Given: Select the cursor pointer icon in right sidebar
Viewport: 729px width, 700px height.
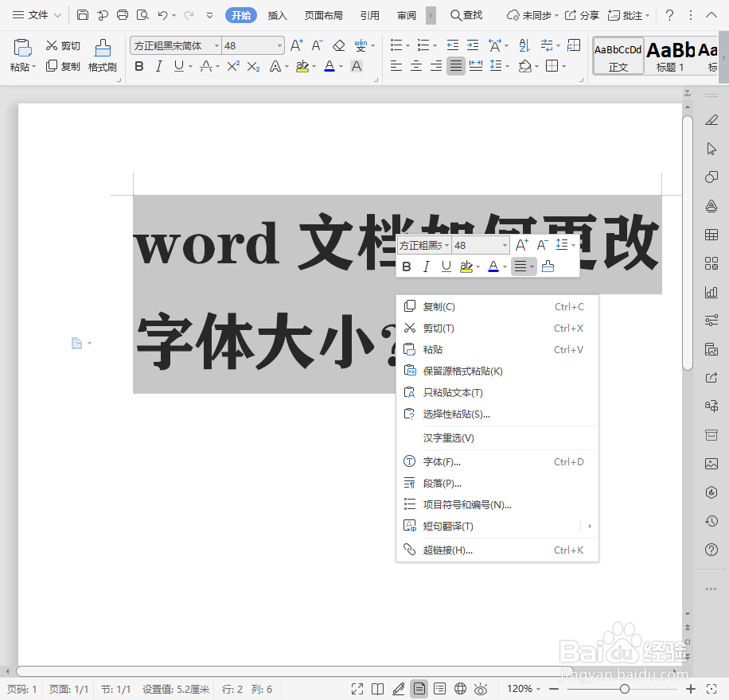Looking at the screenshot, I should click(x=711, y=148).
